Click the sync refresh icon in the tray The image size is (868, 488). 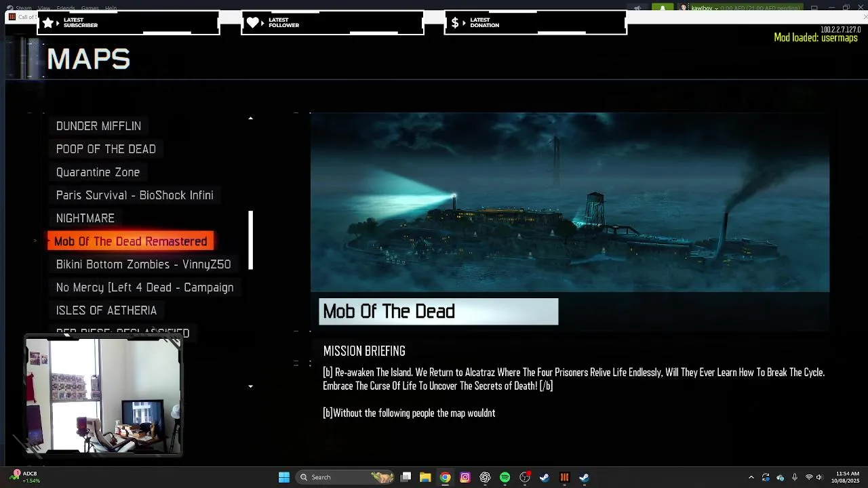(766, 477)
